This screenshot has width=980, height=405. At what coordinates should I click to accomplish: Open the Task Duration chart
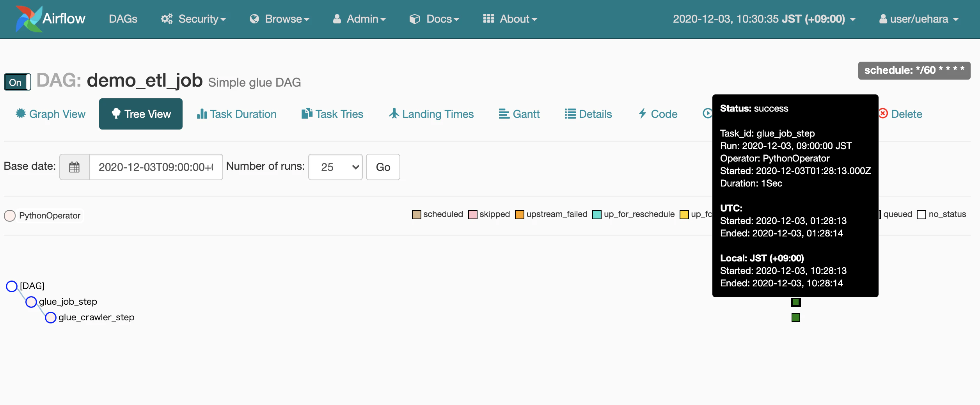coord(237,114)
